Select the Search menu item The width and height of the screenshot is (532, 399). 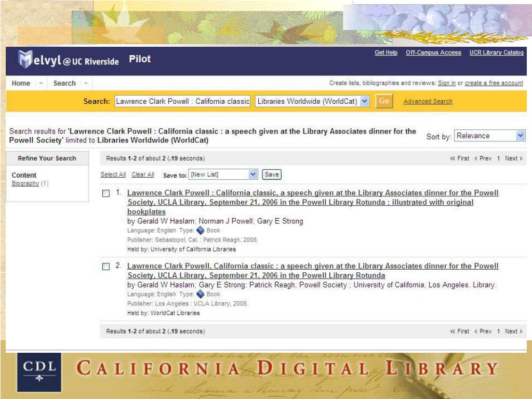point(64,83)
